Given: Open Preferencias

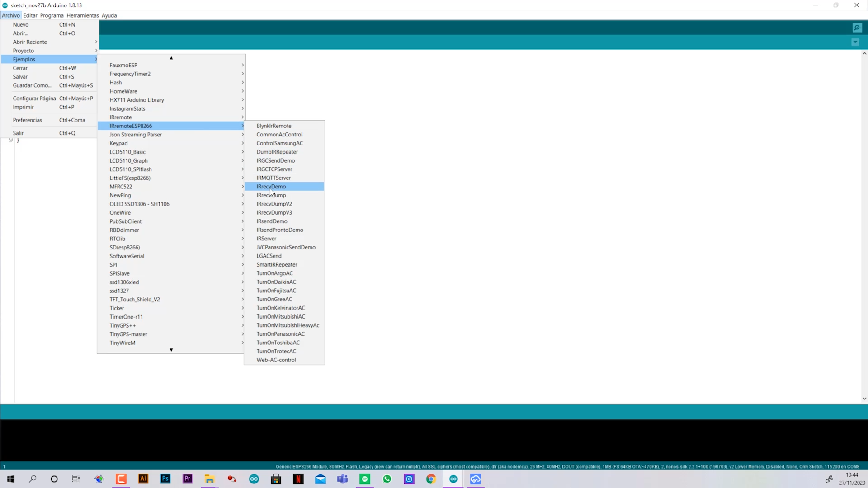Looking at the screenshot, I should pyautogui.click(x=49, y=120).
